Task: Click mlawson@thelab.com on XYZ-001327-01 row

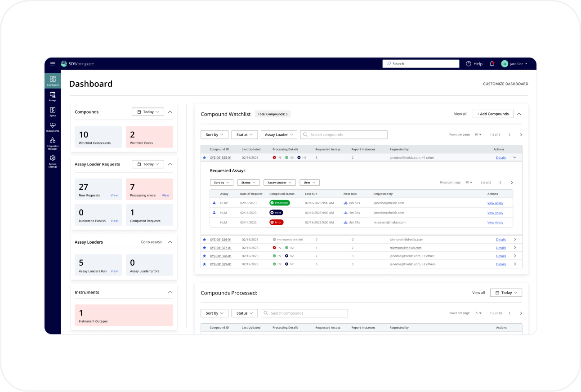Action: (406, 248)
